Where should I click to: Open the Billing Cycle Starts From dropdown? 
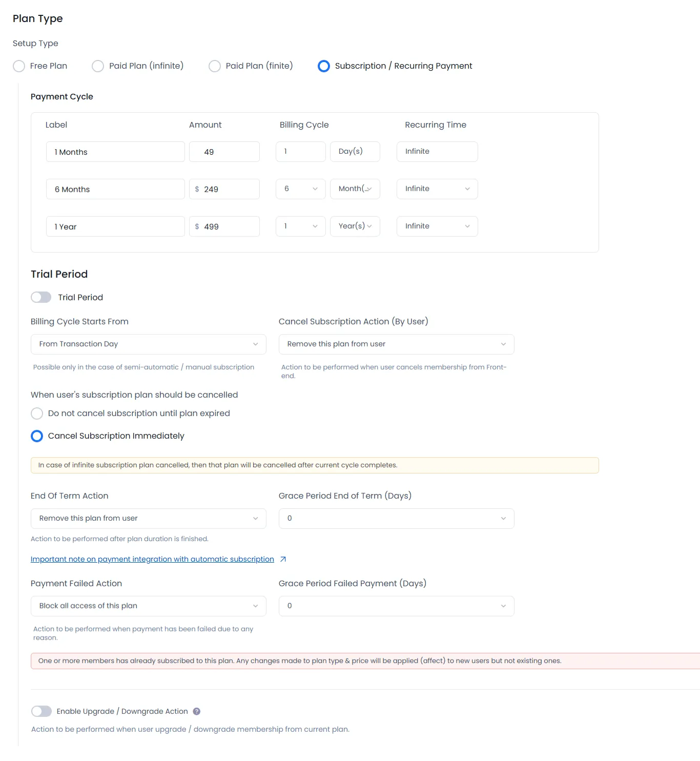coord(148,344)
